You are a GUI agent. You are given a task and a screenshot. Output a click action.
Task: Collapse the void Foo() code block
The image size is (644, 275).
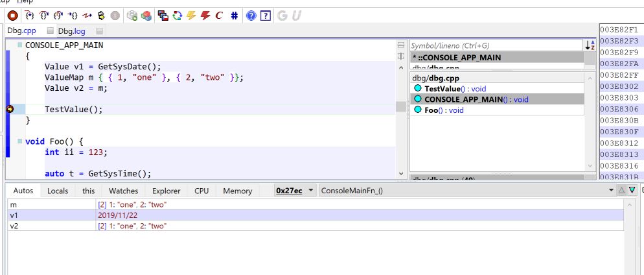19,141
